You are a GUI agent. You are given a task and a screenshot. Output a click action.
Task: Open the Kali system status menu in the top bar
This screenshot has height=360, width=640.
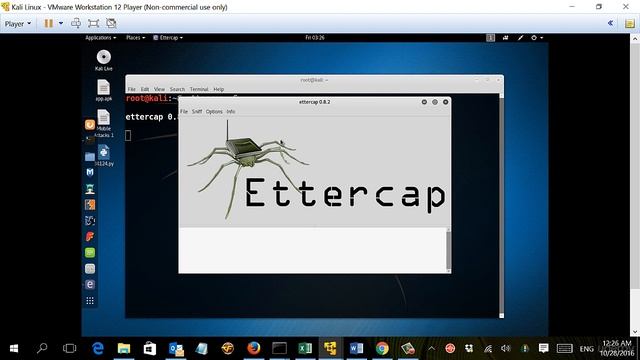coord(537,38)
